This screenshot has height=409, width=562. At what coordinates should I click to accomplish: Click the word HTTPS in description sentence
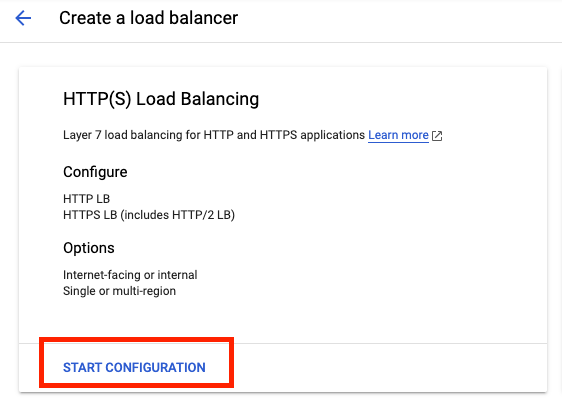[278, 135]
